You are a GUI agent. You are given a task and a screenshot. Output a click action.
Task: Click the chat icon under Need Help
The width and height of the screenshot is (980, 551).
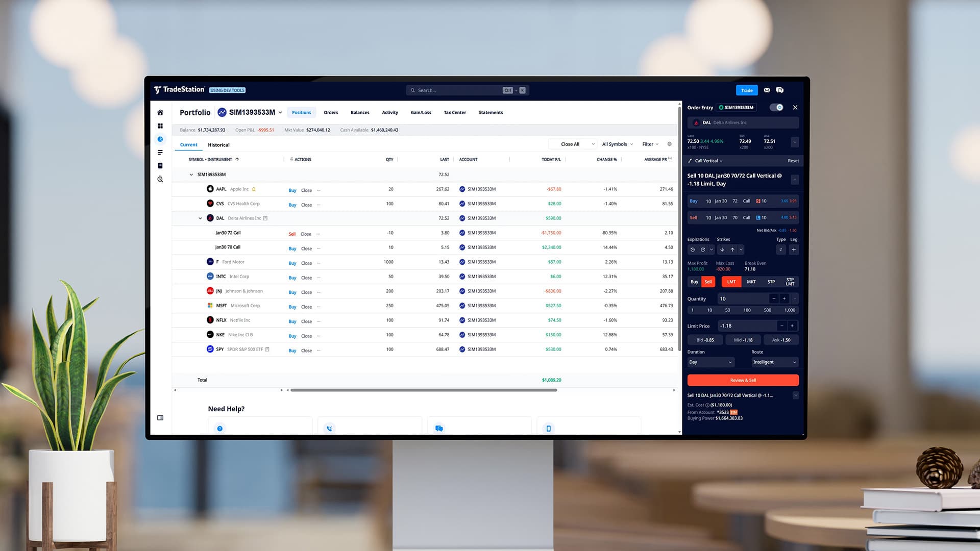pos(439,429)
